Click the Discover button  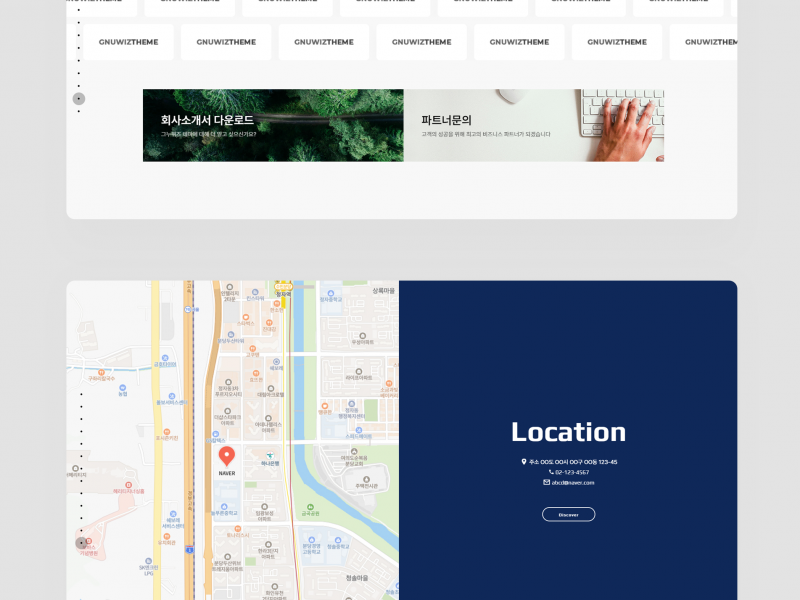coord(568,514)
